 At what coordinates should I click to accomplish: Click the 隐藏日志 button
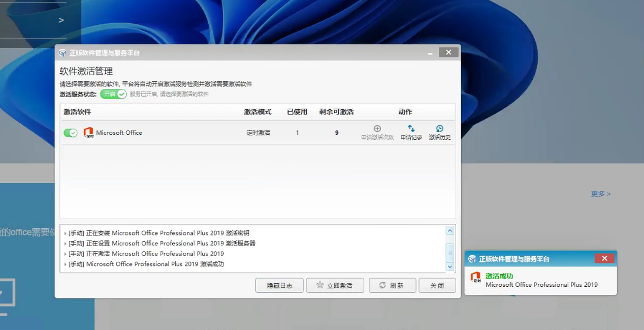(x=279, y=285)
